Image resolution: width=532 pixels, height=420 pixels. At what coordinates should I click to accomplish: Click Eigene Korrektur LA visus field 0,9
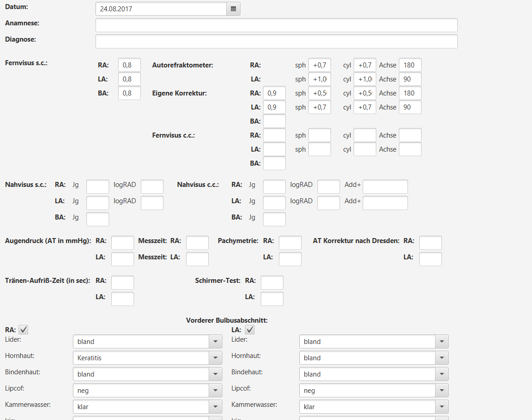click(x=274, y=107)
